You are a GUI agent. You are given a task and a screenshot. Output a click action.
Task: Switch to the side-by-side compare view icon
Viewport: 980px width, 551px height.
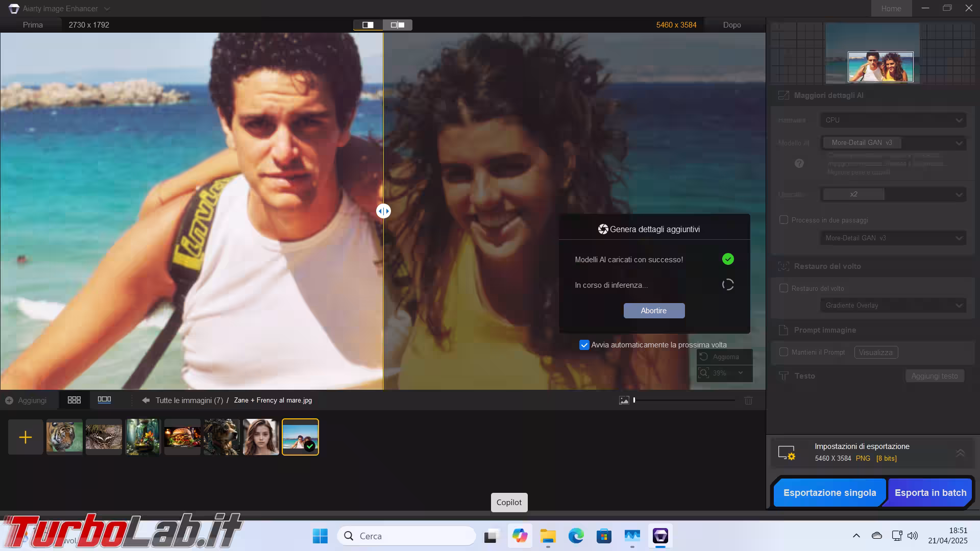[x=398, y=25]
